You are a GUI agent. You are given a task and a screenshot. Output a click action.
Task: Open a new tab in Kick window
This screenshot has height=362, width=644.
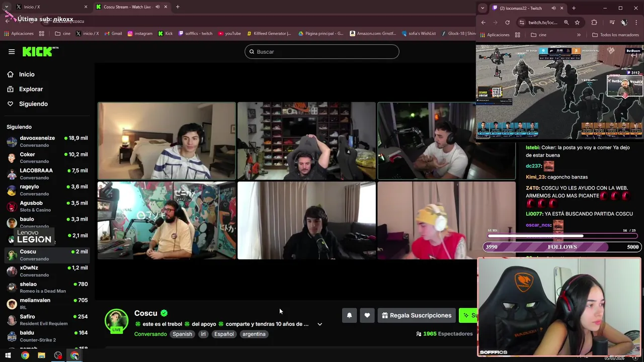coord(178,7)
